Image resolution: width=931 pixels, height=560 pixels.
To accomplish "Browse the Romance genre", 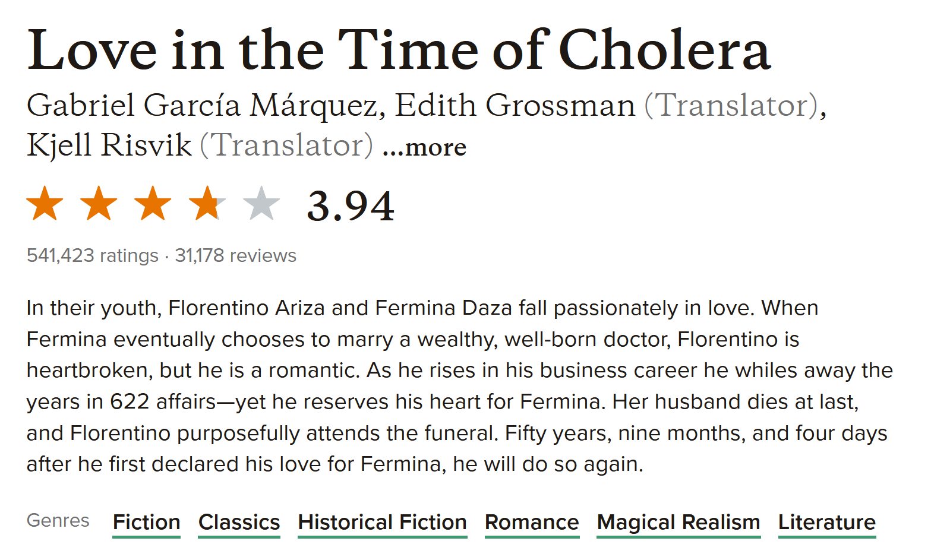I will tap(532, 522).
